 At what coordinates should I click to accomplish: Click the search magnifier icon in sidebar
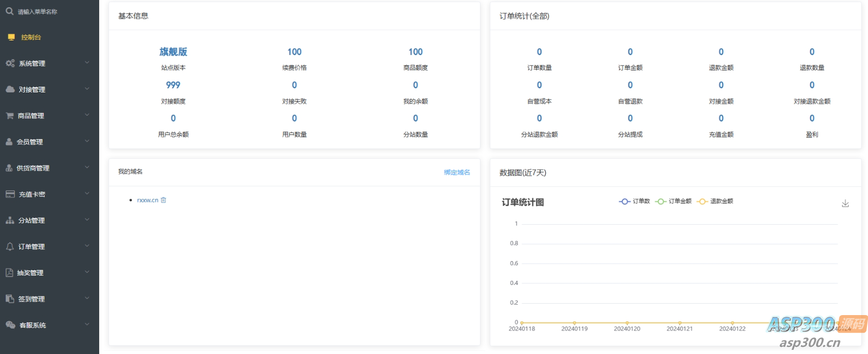[x=9, y=11]
